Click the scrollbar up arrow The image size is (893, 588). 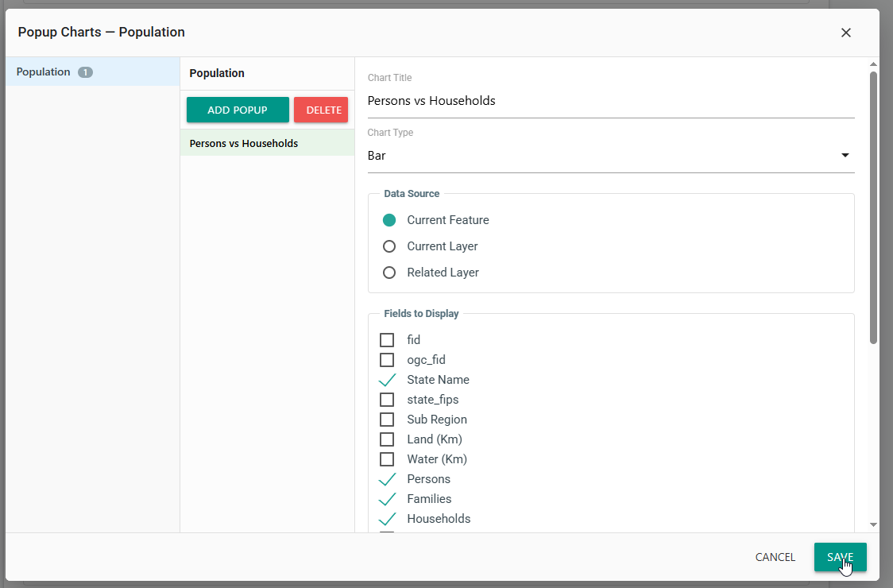pos(873,64)
